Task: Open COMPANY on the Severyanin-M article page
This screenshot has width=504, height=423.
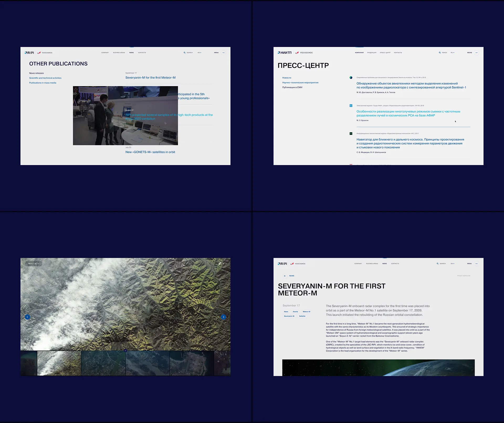Action: 358,264
